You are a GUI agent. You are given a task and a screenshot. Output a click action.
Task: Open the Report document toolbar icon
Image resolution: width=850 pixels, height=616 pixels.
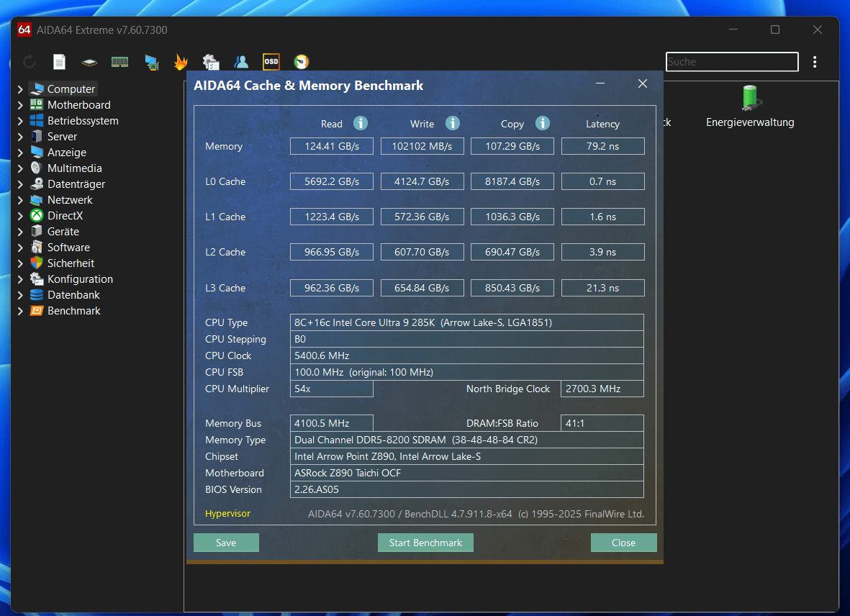click(x=59, y=62)
